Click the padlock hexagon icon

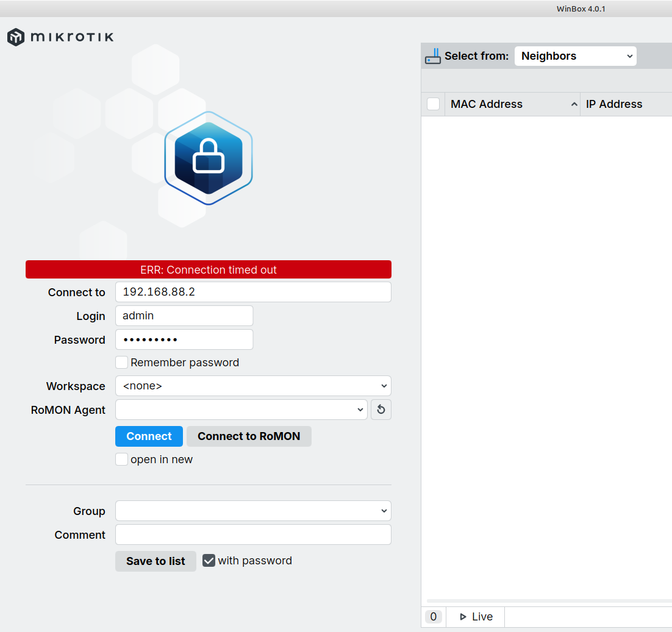(209, 158)
